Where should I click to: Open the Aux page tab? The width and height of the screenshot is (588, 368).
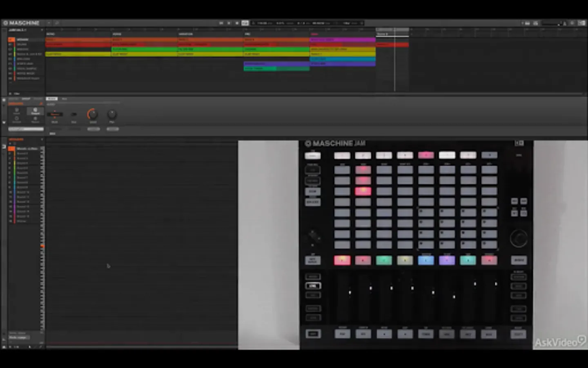[64, 99]
